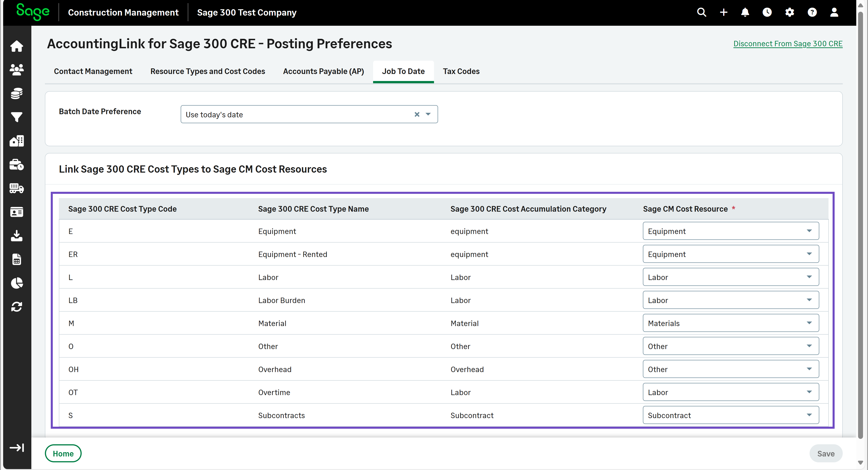The height and width of the screenshot is (470, 868).
Task: Click Sage 300 Test Company name
Action: [x=247, y=12]
